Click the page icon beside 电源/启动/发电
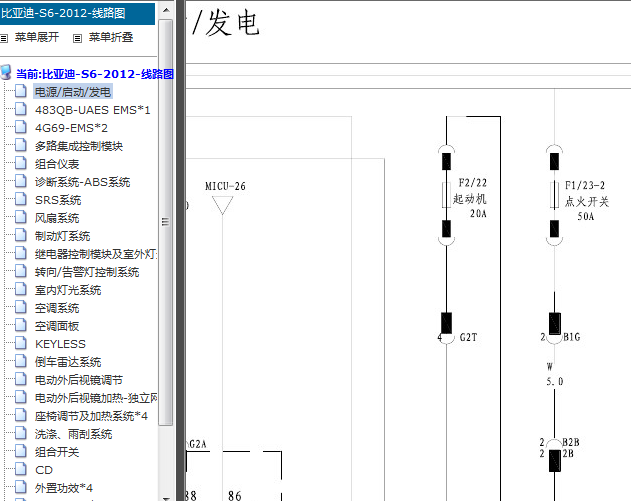The width and height of the screenshot is (631, 501). point(21,91)
